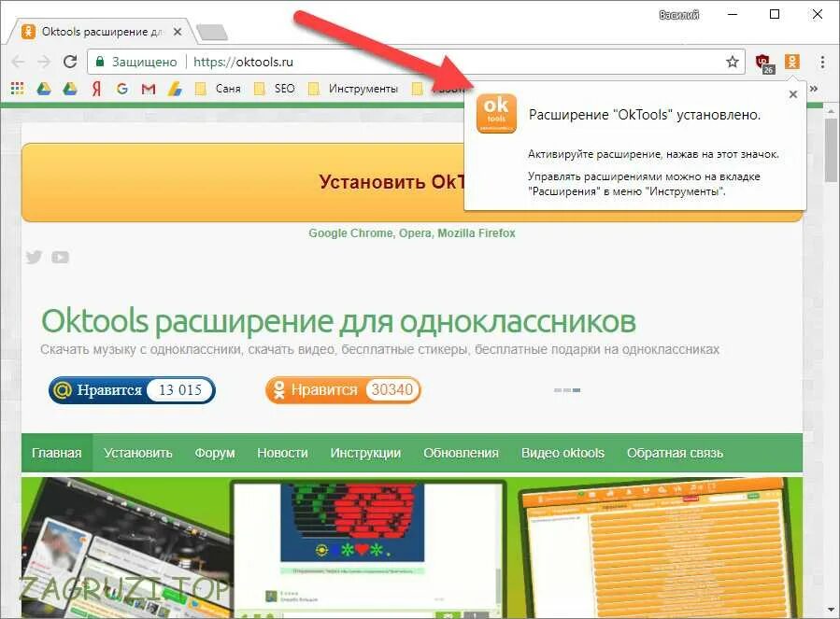Open the Обратная связь menu item
This screenshot has height=619, width=840.
pos(675,453)
